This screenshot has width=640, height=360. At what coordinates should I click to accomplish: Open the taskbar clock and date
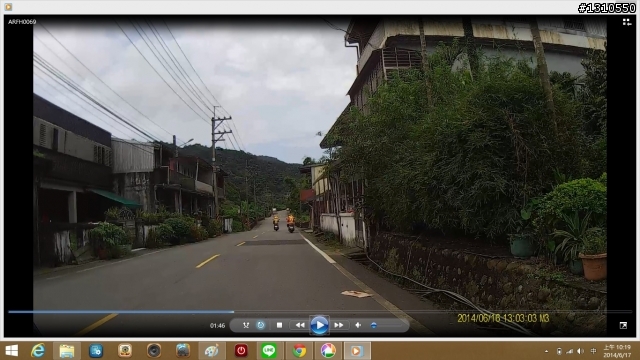click(617, 351)
